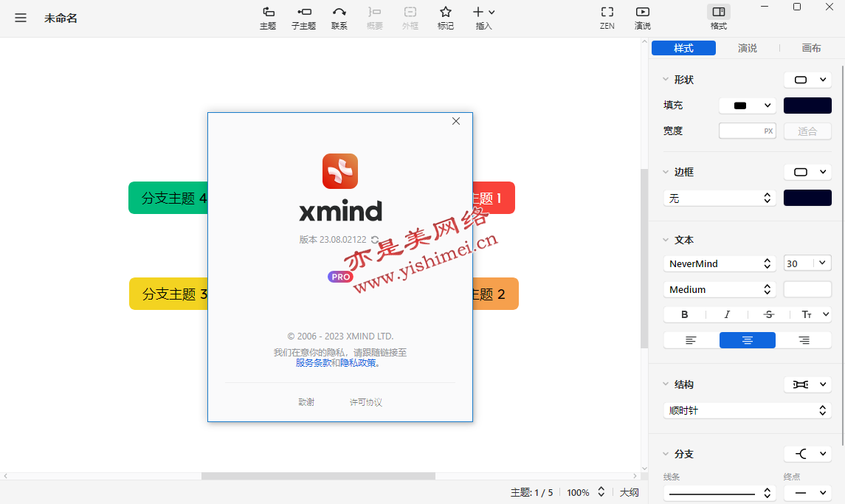The image size is (845, 504).
Task: Switch to the 样式 style tab
Action: pos(683,48)
